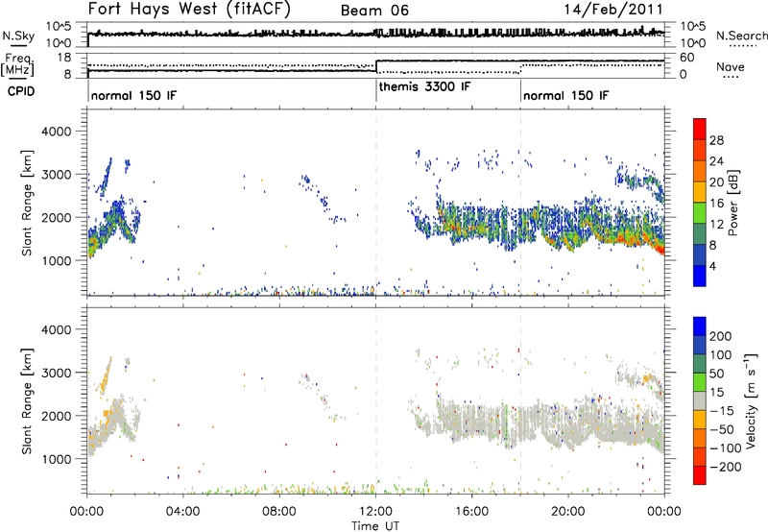Click the '08:00' time axis tick label
This screenshot has height=532, width=768.
tap(279, 512)
